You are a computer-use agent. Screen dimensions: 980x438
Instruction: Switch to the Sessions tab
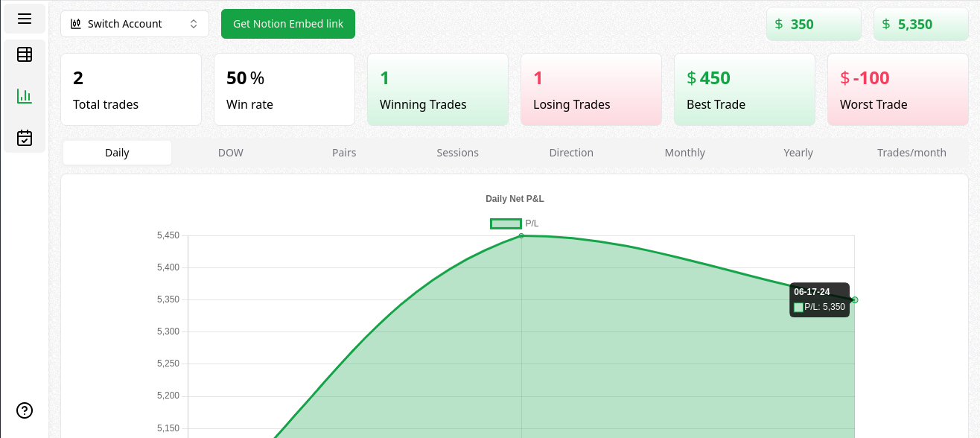click(457, 153)
